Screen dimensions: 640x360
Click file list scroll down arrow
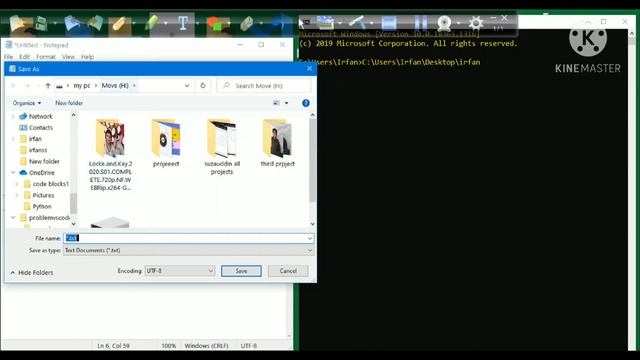click(x=312, y=224)
